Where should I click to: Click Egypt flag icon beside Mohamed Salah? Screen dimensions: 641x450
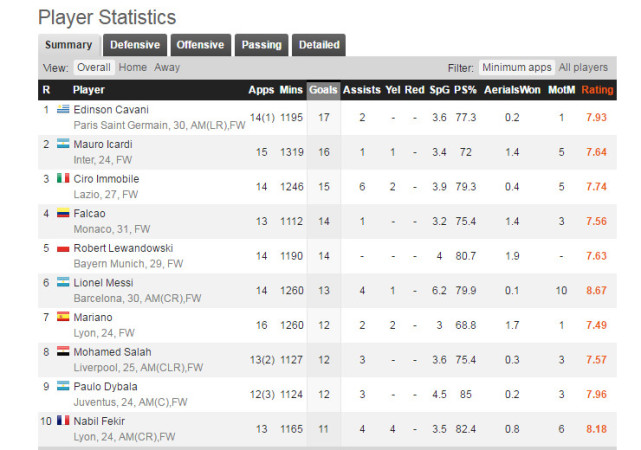point(63,351)
